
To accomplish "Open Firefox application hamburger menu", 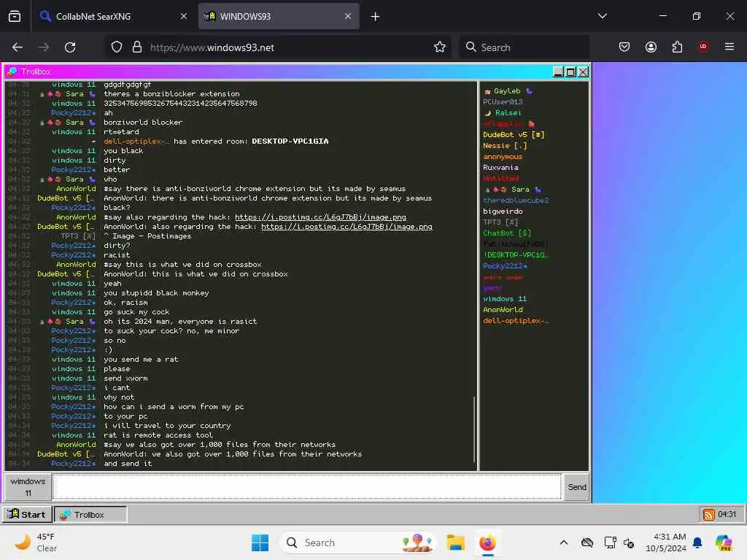I will click(729, 47).
